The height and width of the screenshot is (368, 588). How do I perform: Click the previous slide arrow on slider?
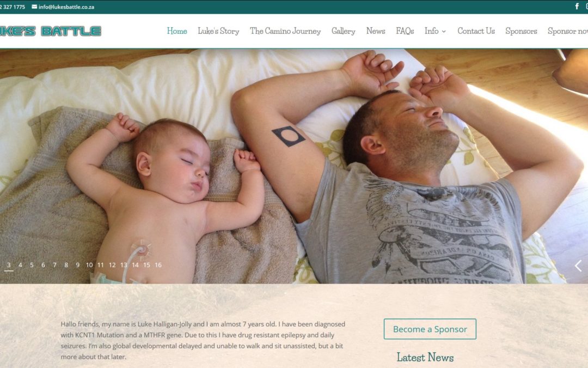click(x=578, y=266)
